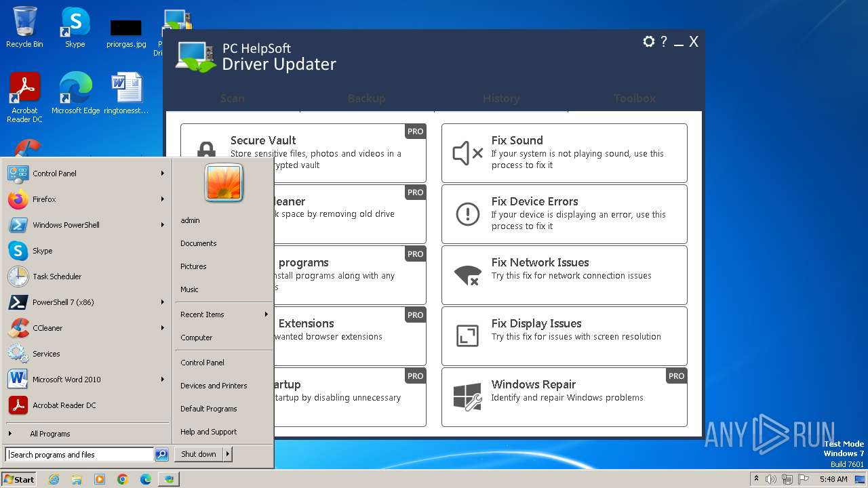
Task: Launch Acrobat Reader DC from Start menu list
Action: (87, 405)
